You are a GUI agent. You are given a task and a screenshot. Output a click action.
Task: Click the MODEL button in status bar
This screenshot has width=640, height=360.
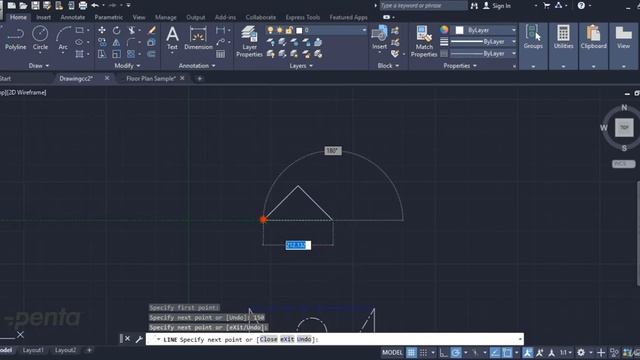[392, 353]
